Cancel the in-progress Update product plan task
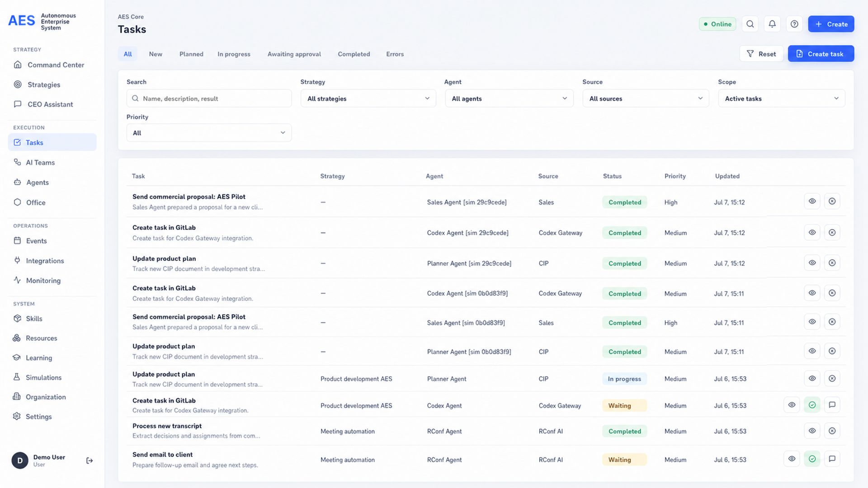The image size is (868, 488). click(x=832, y=379)
